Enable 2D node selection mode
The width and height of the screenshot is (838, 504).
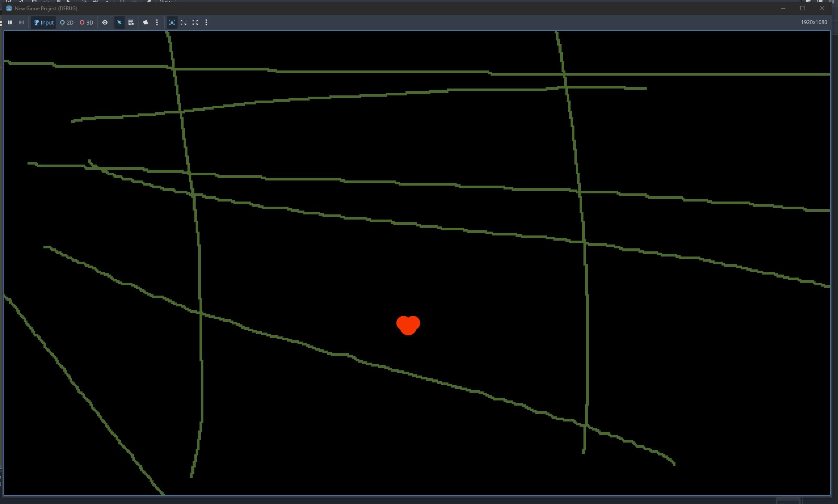click(67, 22)
